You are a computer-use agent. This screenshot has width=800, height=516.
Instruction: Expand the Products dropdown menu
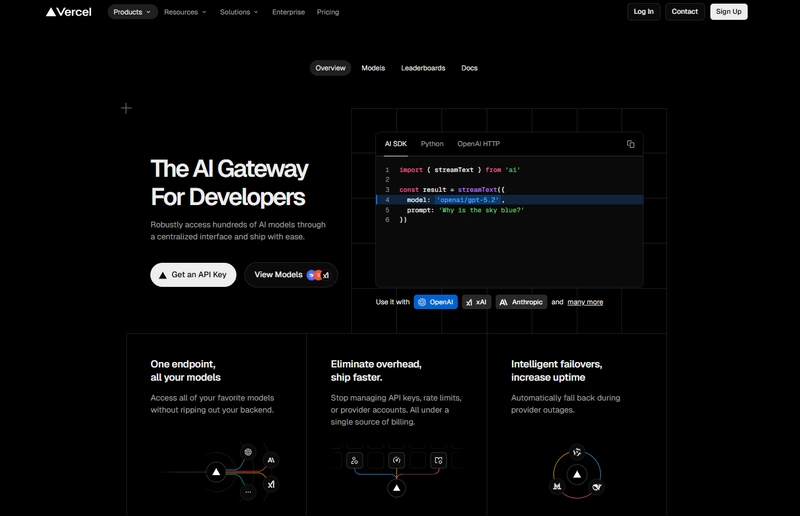tap(132, 12)
